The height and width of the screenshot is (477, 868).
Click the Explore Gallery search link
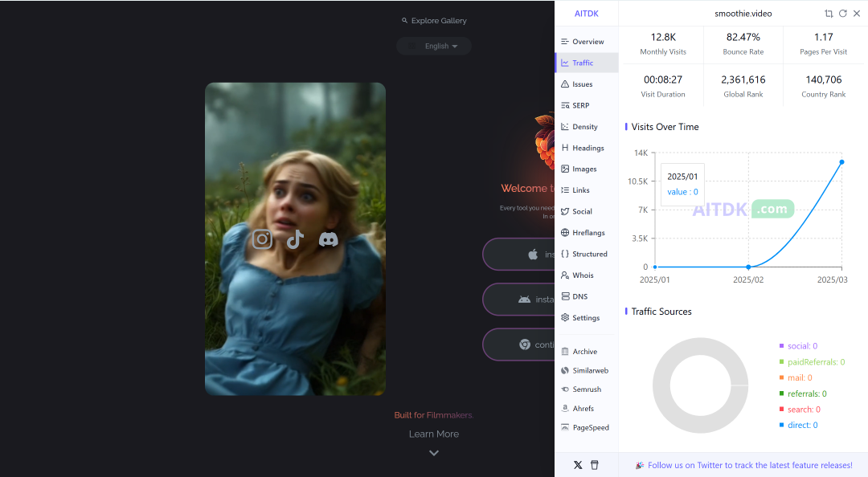[434, 20]
